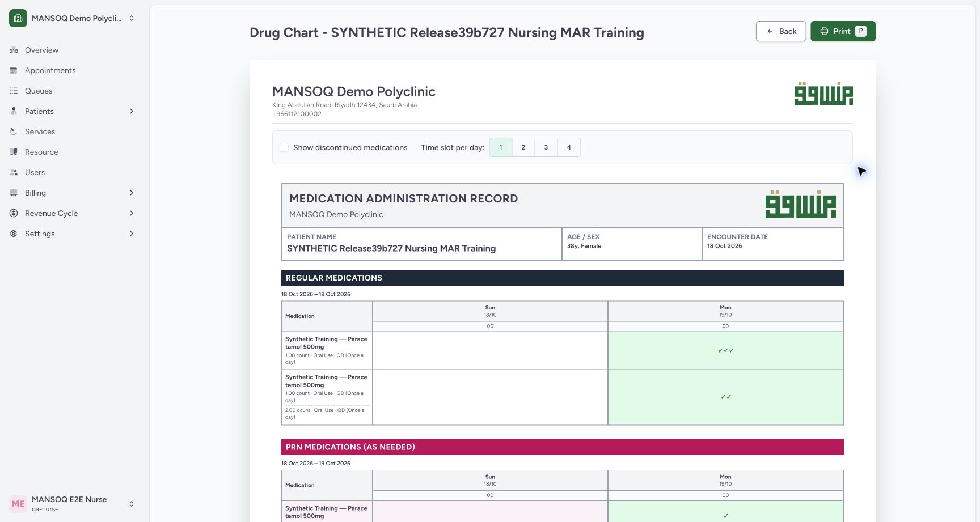Open the Services menu item
The image size is (980, 522).
point(73,131)
